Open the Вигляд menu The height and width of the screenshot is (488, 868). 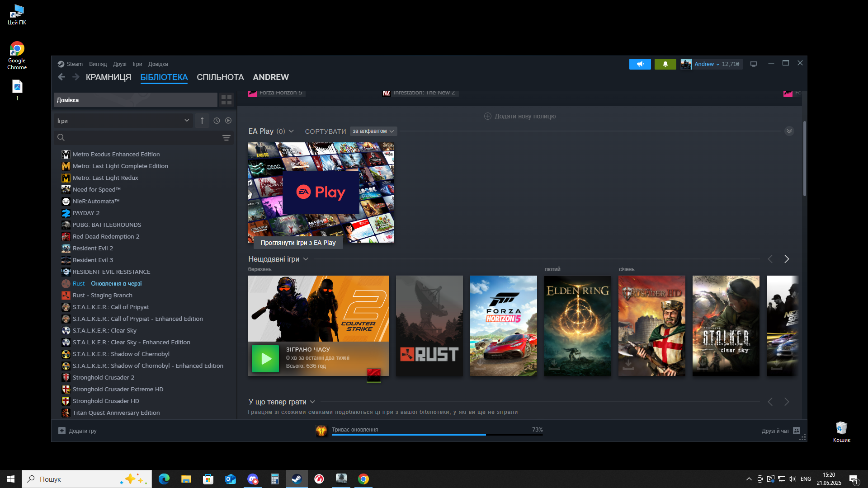point(98,64)
